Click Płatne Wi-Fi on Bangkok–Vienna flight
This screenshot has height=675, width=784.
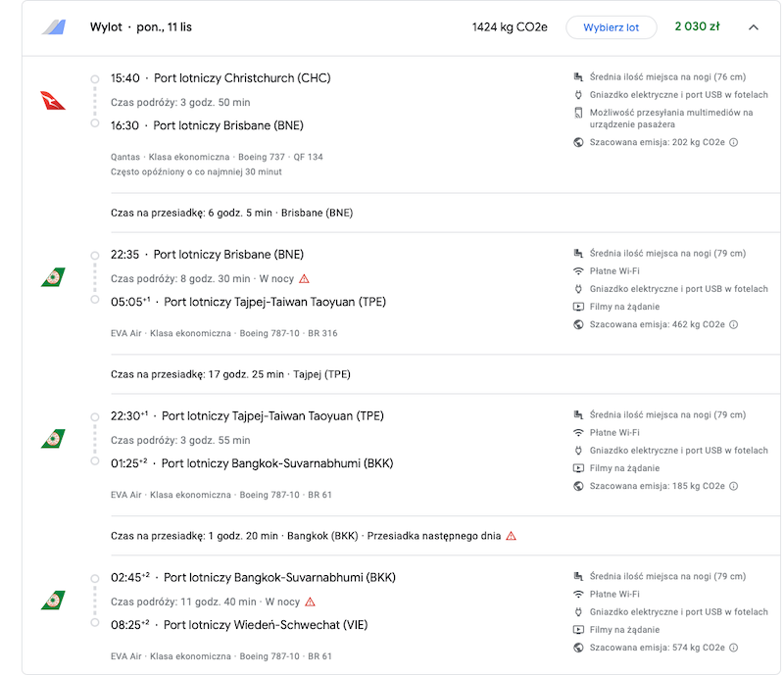pyautogui.click(x=614, y=594)
